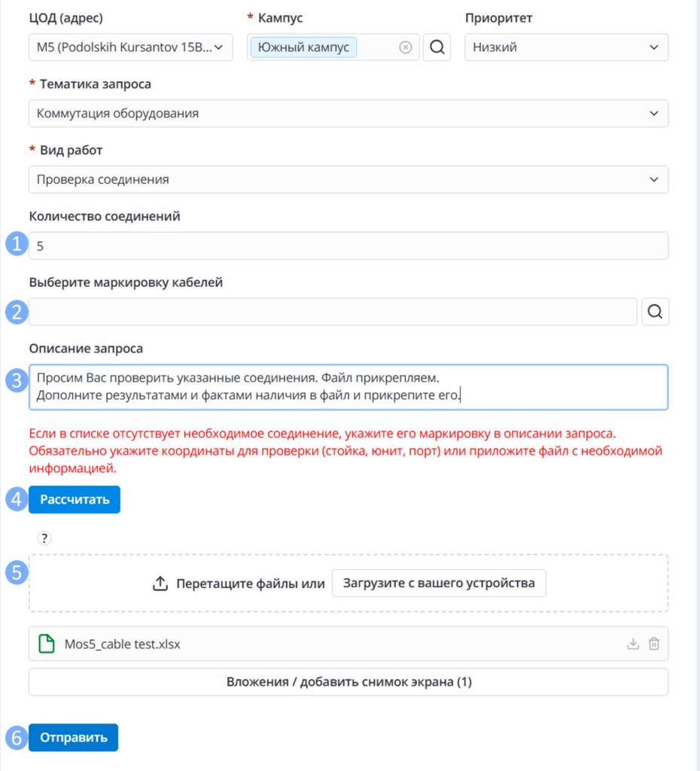The height and width of the screenshot is (771, 700).
Task: Download the Mos5_cable test.xlsx file
Action: click(633, 644)
